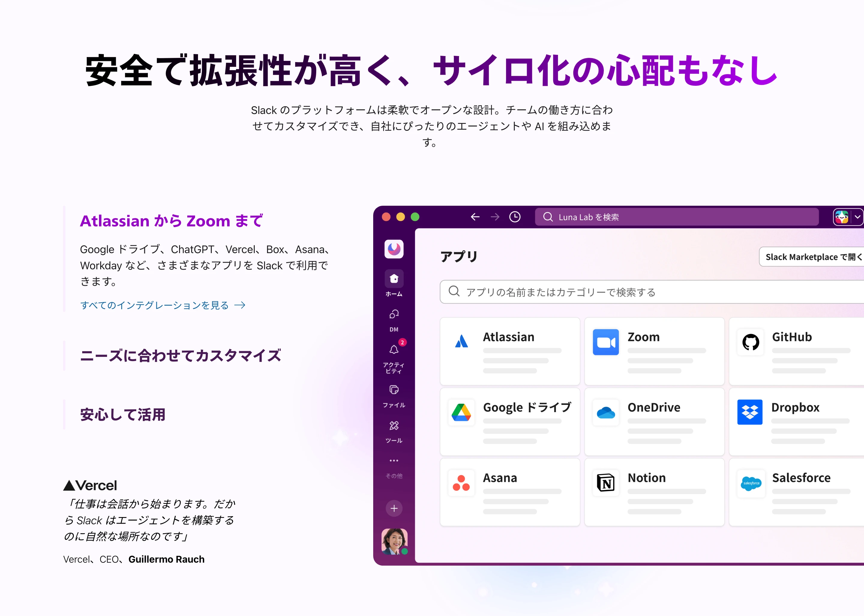Open the Salesforce app card
Viewport: 864px width, 616px height.
[796, 492]
